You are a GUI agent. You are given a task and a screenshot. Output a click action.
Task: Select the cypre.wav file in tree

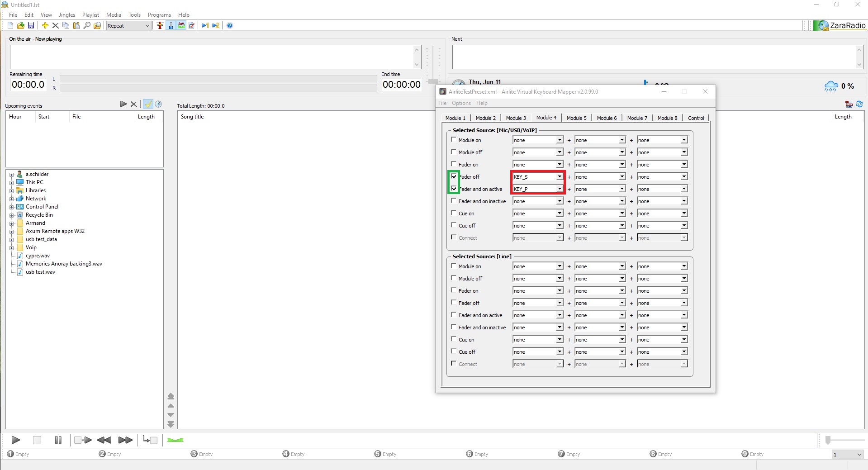pos(38,256)
